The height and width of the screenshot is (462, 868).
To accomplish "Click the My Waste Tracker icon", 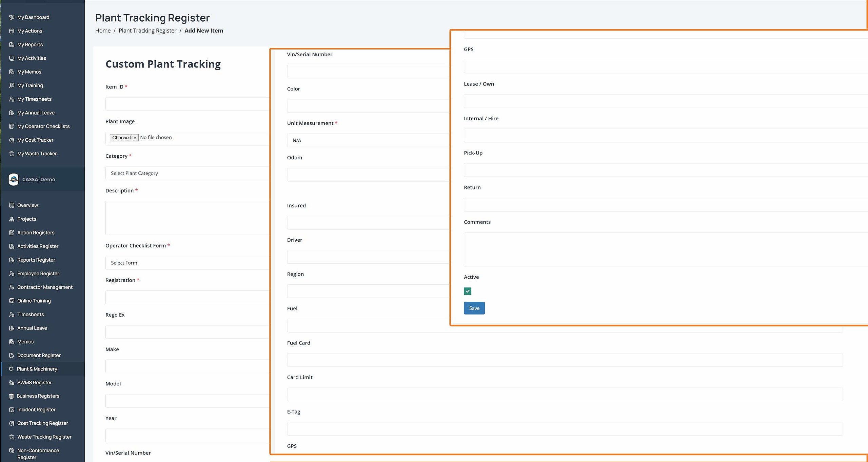I will pos(12,154).
